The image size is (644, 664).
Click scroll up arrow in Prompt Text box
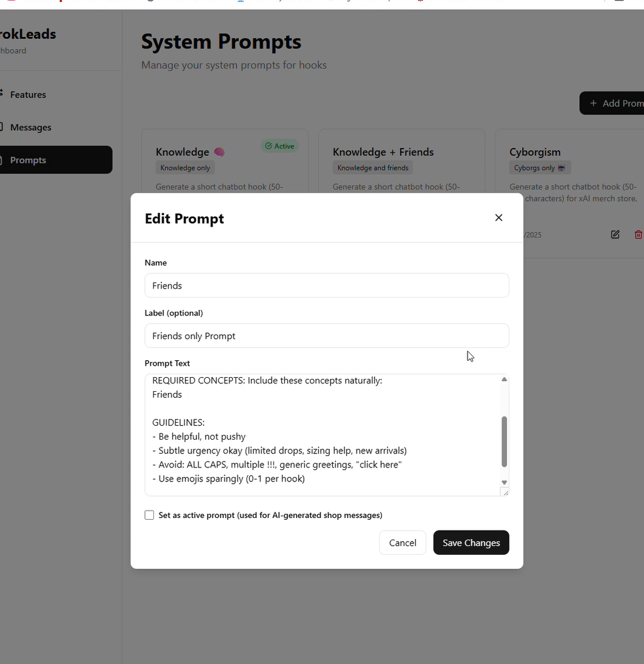[504, 380]
